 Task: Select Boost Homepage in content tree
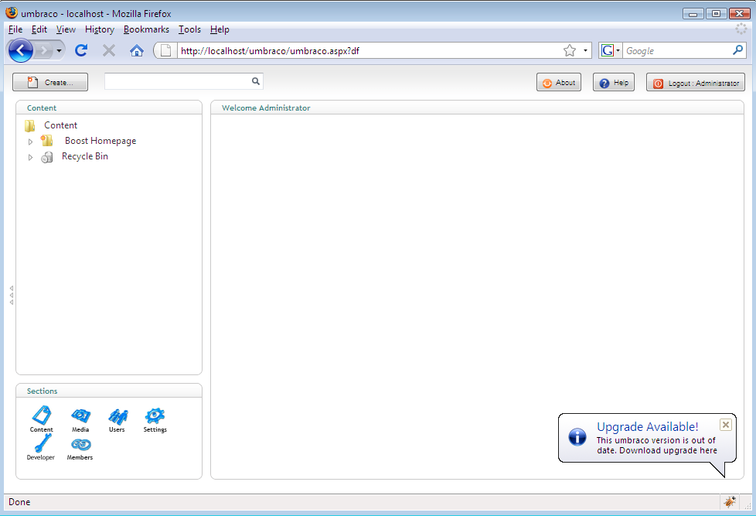click(x=100, y=141)
